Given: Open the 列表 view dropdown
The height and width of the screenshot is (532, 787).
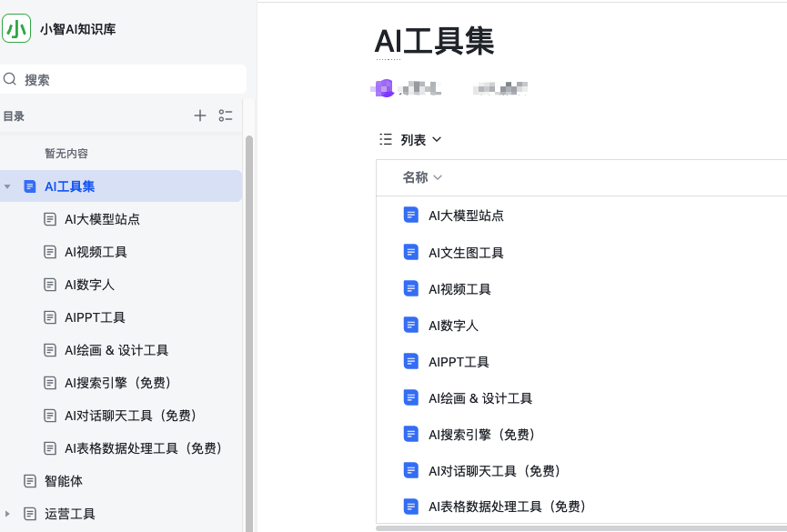Looking at the screenshot, I should pyautogui.click(x=421, y=139).
